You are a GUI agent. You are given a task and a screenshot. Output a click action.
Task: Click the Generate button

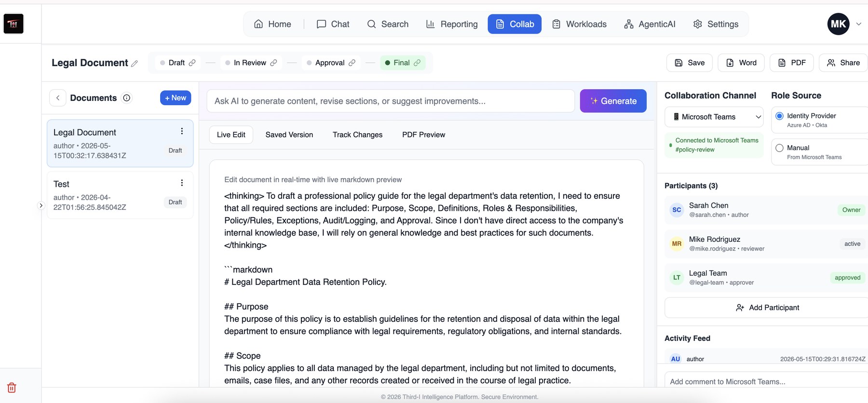[613, 101]
